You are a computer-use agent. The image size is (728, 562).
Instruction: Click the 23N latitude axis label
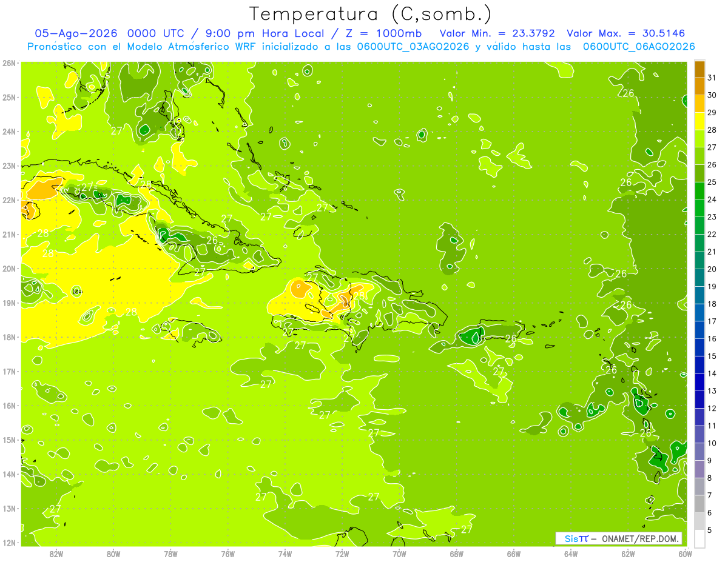pyautogui.click(x=8, y=166)
